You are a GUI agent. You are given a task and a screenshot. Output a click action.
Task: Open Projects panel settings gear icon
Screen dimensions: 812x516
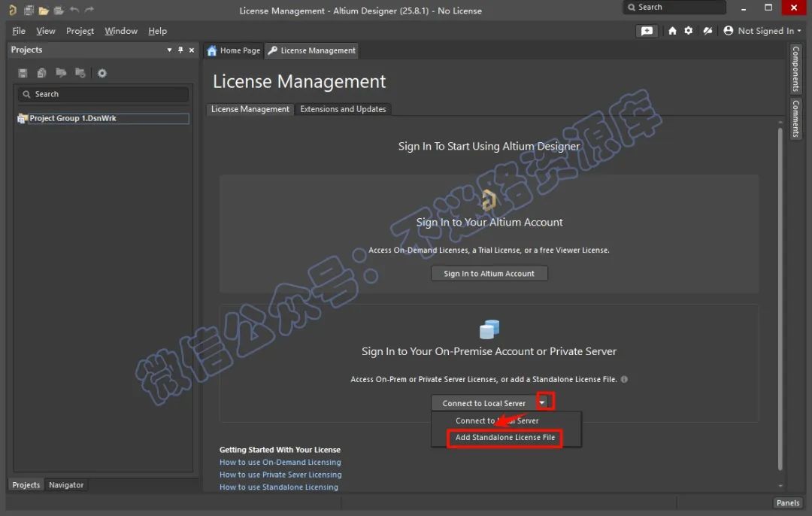tap(102, 73)
